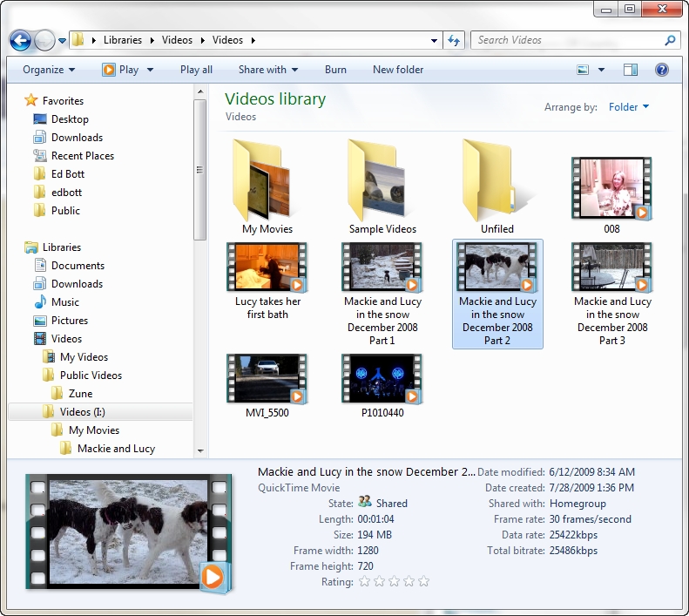The height and width of the screenshot is (616, 689).
Task: Click the change view icon in toolbar
Action: pyautogui.click(x=584, y=70)
